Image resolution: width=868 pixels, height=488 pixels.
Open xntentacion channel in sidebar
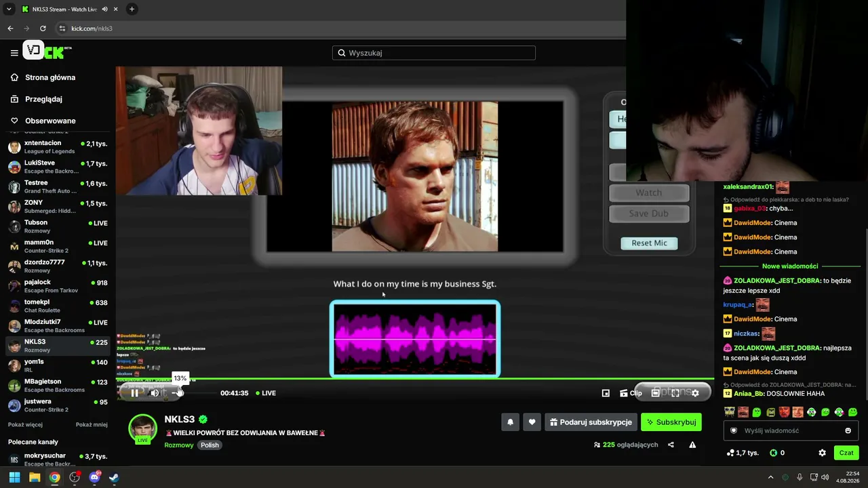pyautogui.click(x=58, y=147)
